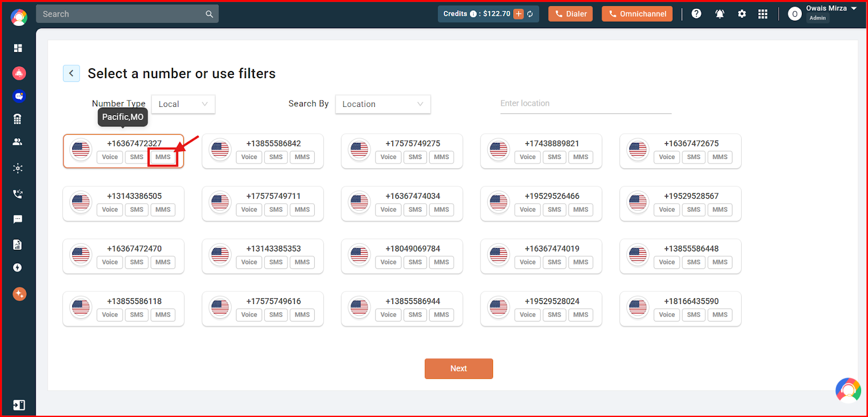Open the phone keypad sidebar icon
Screen dimensions: 868x417
[x=18, y=119]
